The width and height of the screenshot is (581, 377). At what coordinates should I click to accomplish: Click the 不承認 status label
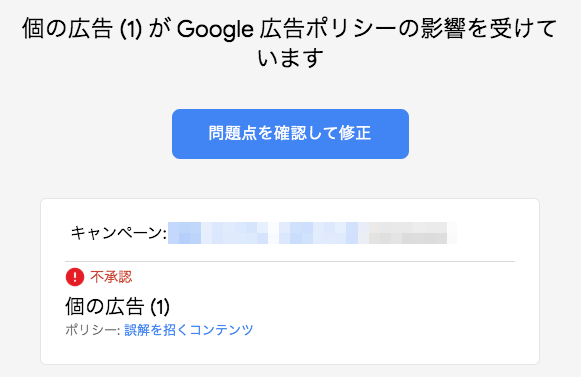111,277
